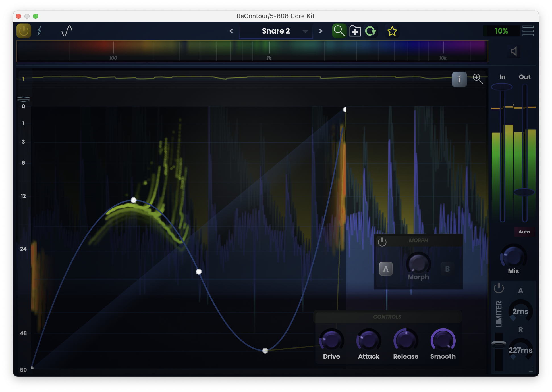
Task: Click the green magnifier preset search icon
Action: point(339,31)
